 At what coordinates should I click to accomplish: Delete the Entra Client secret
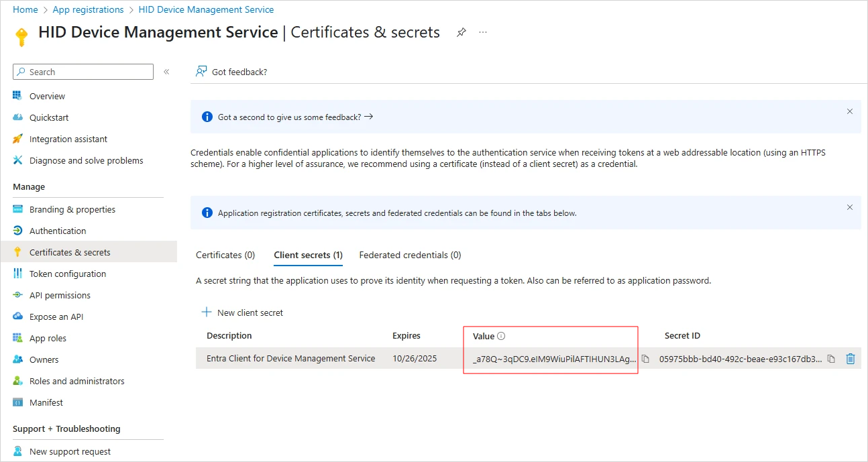click(x=850, y=359)
